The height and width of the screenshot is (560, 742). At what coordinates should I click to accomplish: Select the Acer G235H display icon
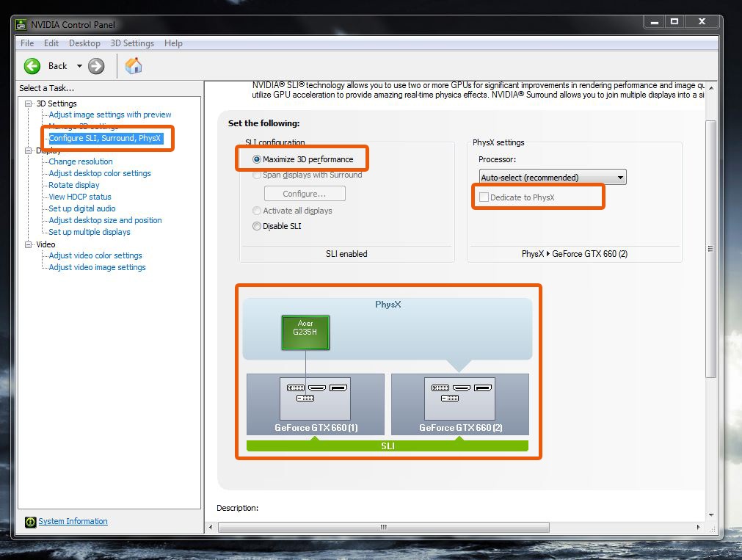coord(305,332)
